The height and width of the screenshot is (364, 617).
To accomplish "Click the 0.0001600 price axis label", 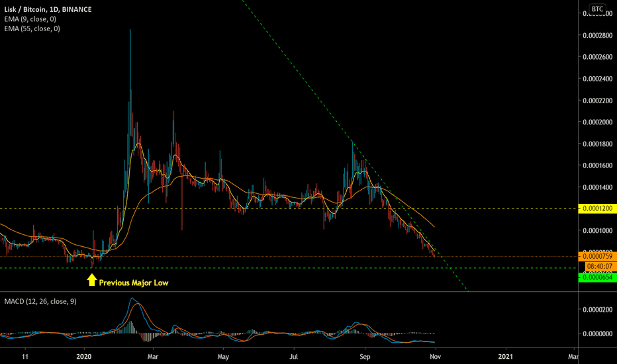I will 597,165.
